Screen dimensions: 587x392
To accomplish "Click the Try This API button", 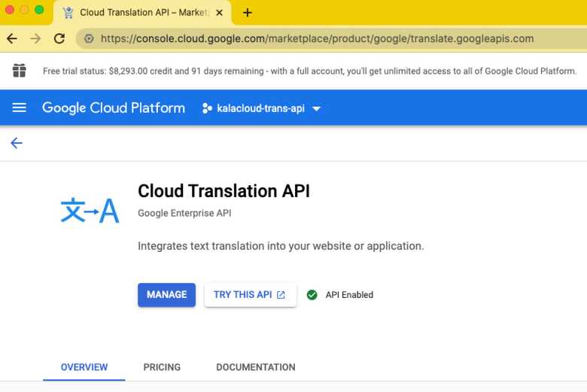I will (250, 295).
